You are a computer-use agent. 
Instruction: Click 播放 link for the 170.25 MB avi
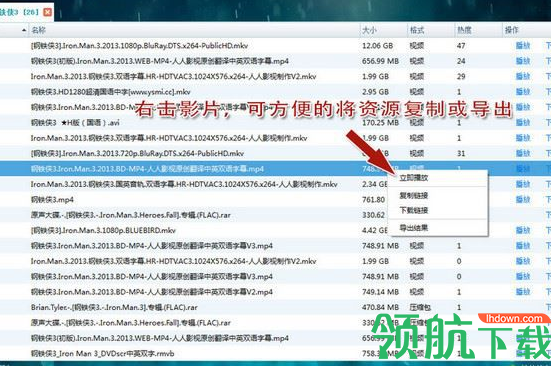pos(523,123)
